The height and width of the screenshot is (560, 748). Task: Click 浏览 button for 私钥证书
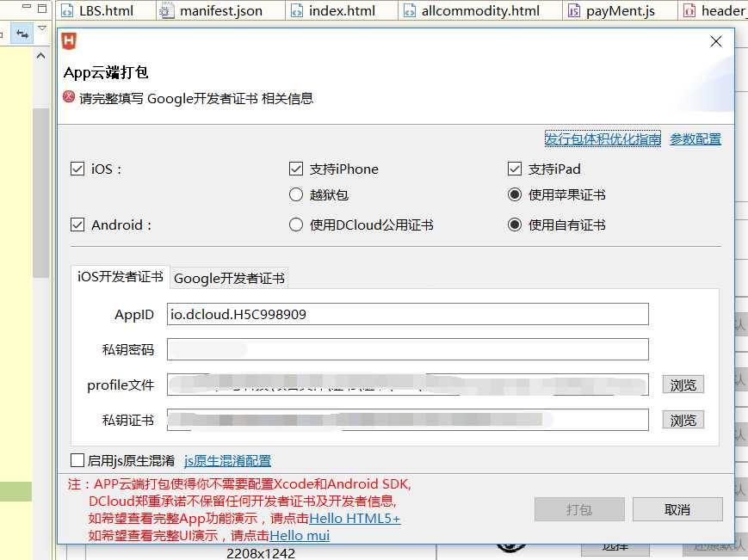[x=683, y=420]
